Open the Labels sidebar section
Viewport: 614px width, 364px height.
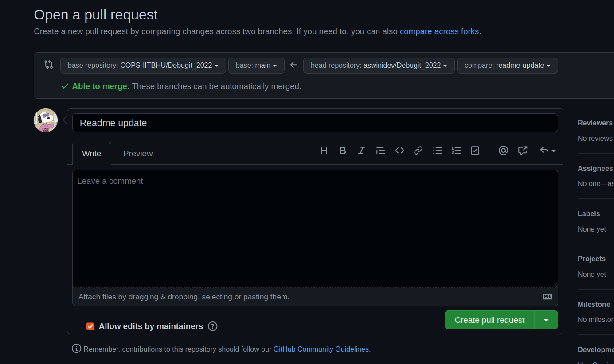(589, 213)
